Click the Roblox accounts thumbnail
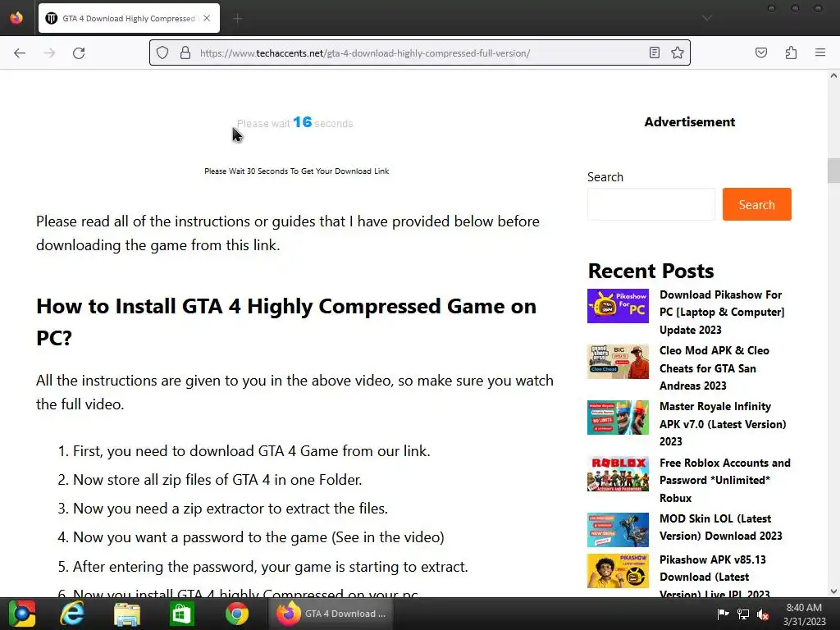This screenshot has width=840, height=630. (618, 473)
